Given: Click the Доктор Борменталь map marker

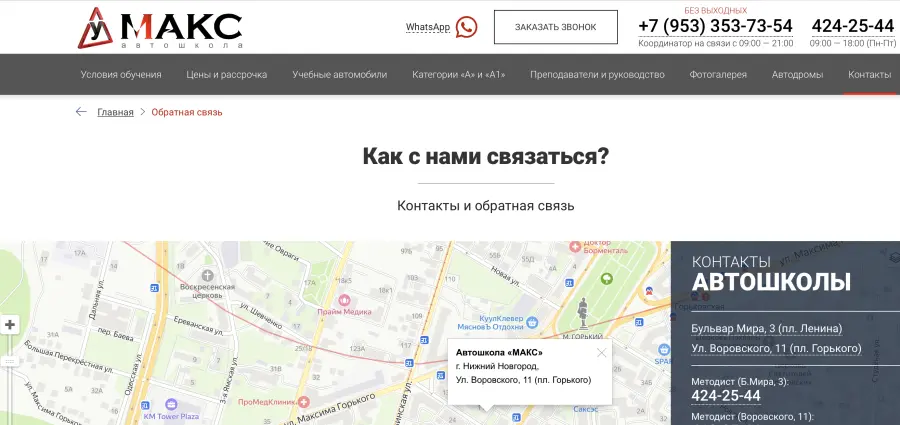Looking at the screenshot, I should [575, 246].
